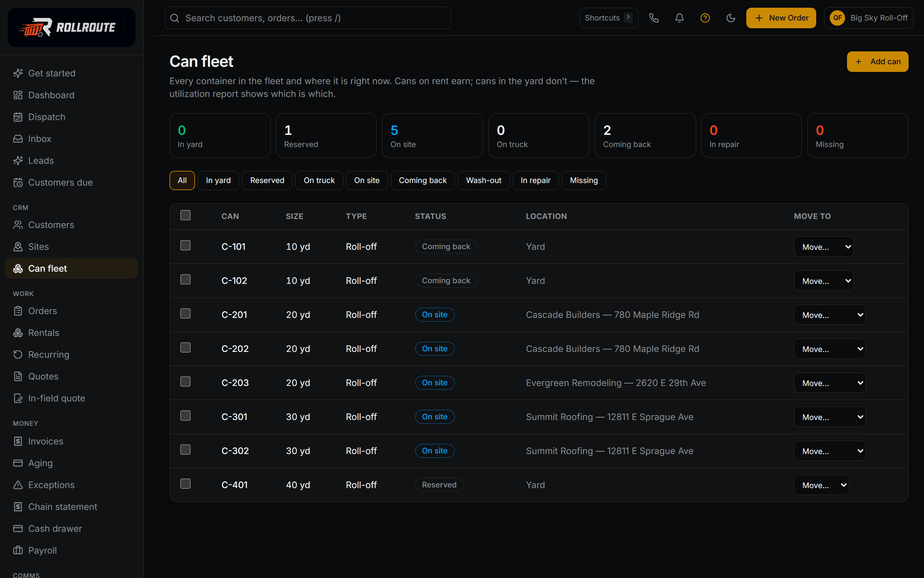Image resolution: width=924 pixels, height=578 pixels.
Task: Check the box for can C-203
Action: pos(185,381)
